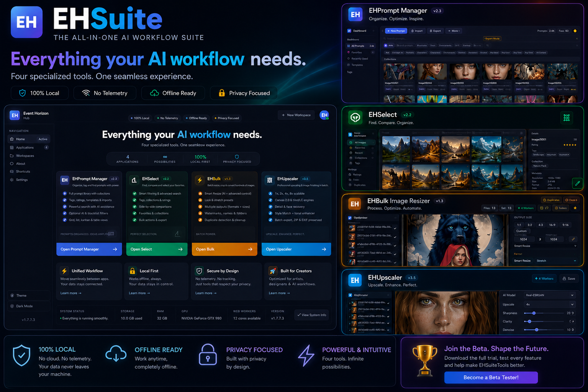Click Become a Beta Tester button

tap(491, 377)
